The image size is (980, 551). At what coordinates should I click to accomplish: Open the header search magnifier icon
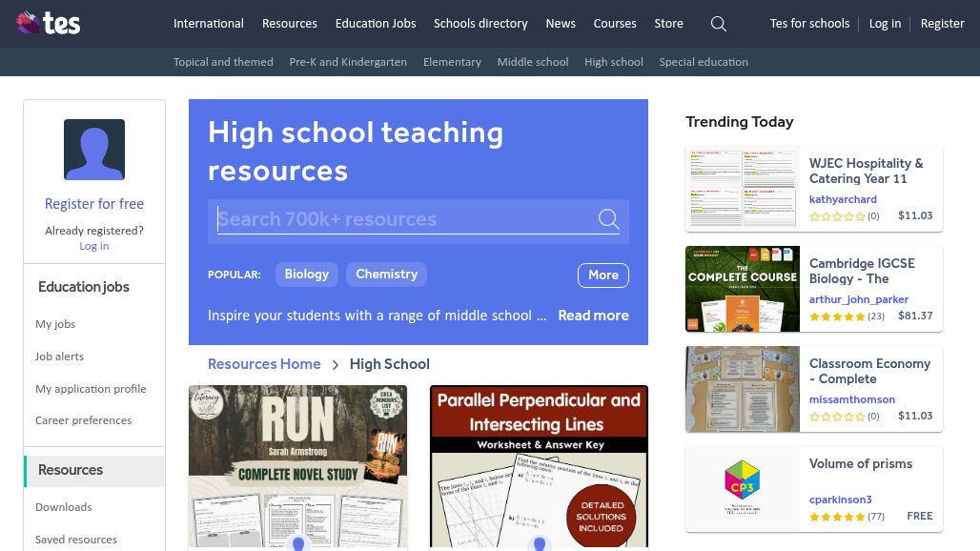pyautogui.click(x=718, y=24)
